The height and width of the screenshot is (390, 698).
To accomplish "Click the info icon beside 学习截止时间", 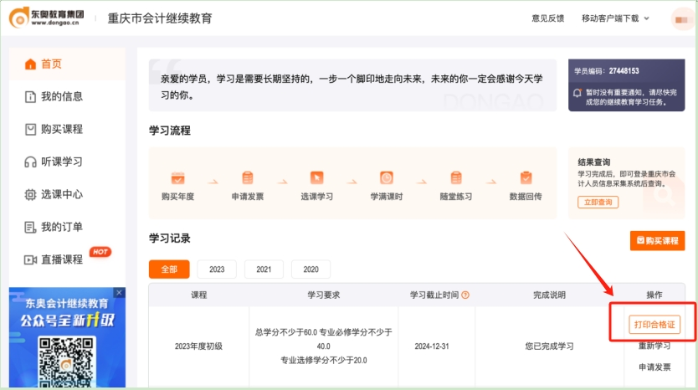I will pos(465,295).
